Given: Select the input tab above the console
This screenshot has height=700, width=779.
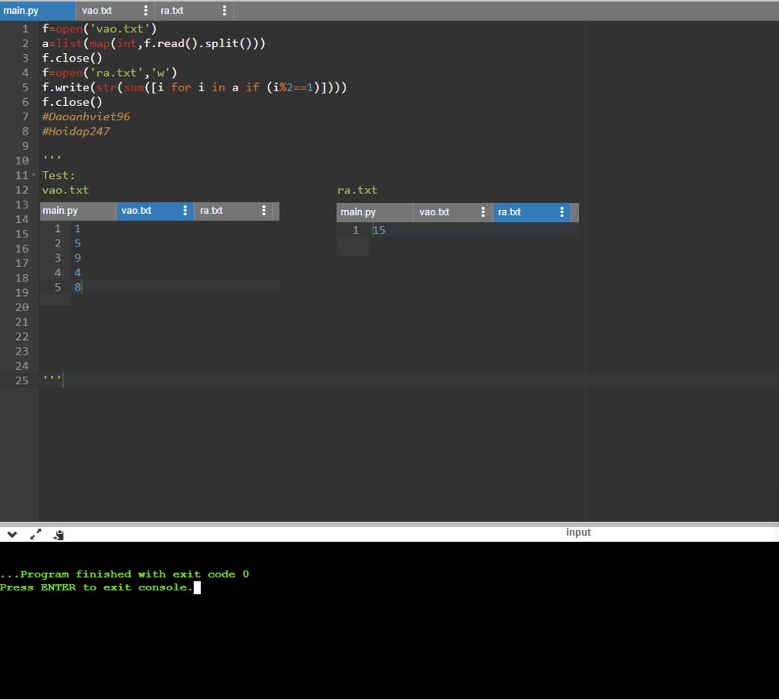Looking at the screenshot, I should (578, 532).
